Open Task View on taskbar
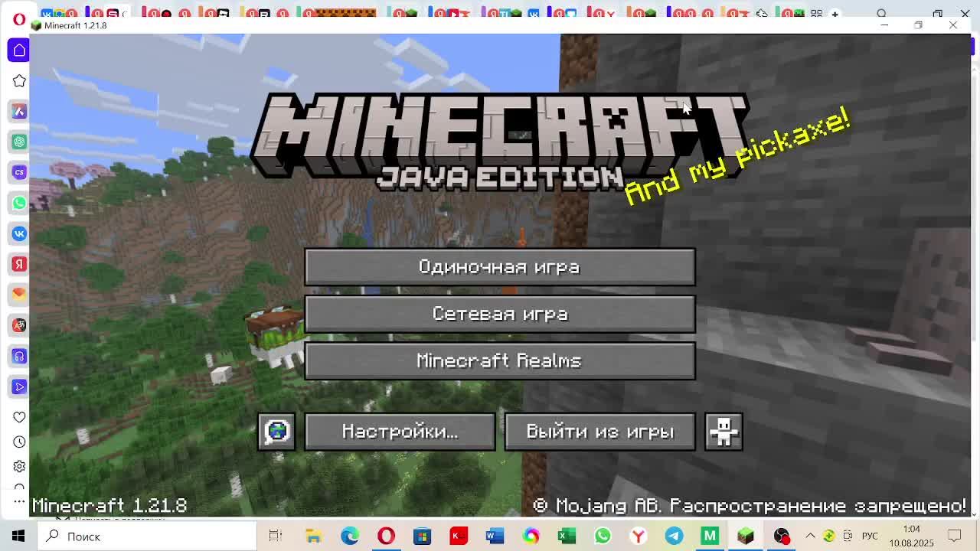This screenshot has width=980, height=551. point(276,536)
